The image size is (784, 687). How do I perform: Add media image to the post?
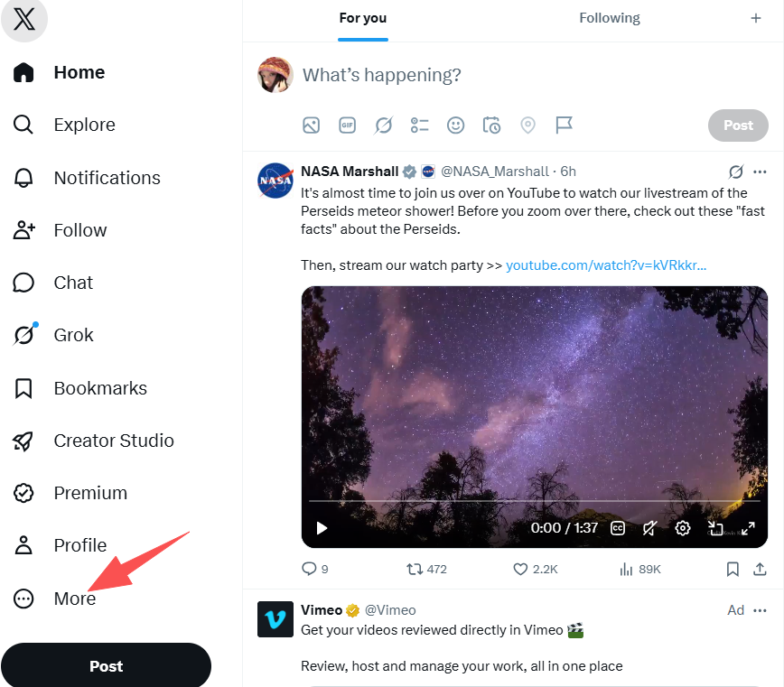(311, 125)
